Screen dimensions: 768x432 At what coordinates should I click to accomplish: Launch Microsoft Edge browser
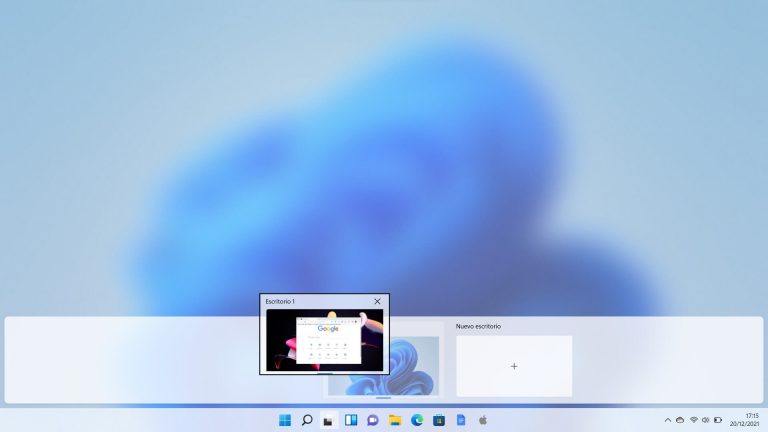click(x=417, y=420)
